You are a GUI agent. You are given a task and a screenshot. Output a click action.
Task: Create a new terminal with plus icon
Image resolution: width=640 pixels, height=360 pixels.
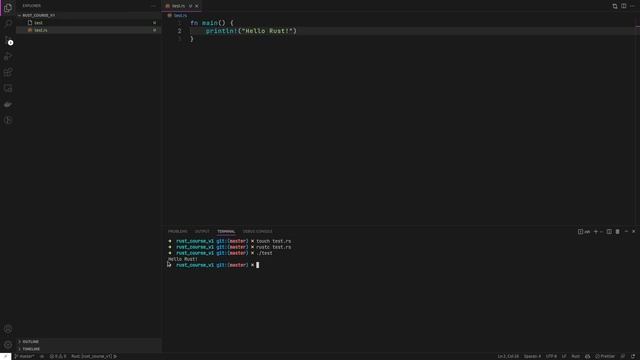click(596, 231)
